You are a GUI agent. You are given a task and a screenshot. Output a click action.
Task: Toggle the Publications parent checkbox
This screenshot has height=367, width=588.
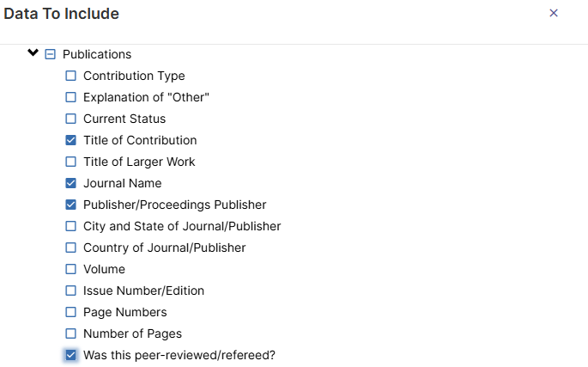[x=50, y=54]
